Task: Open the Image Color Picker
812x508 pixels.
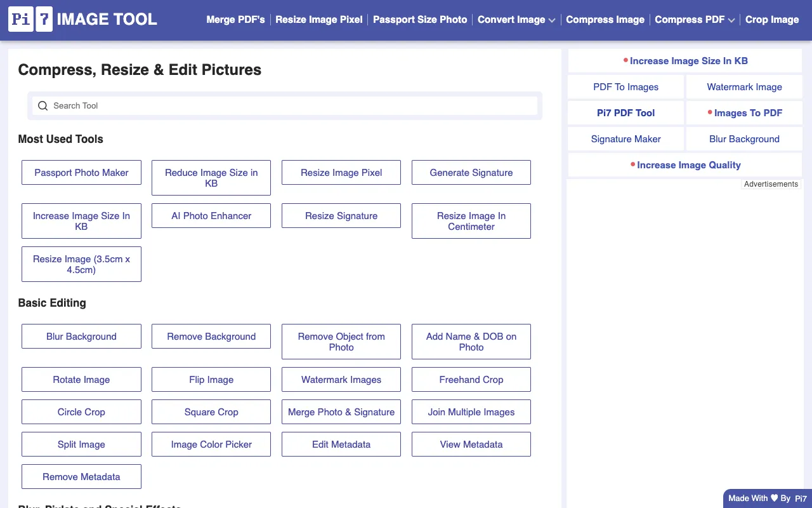Action: 211,444
